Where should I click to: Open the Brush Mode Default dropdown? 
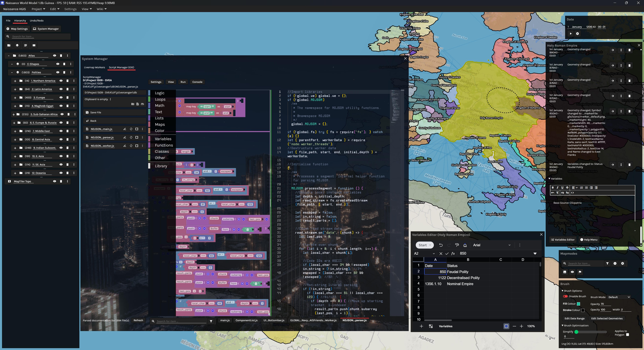(x=619, y=297)
